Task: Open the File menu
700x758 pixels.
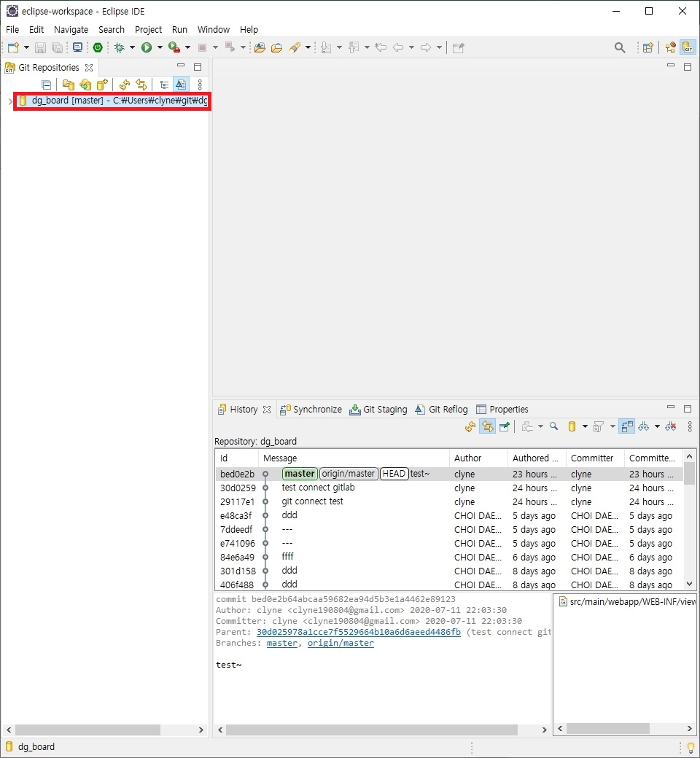Action: pos(12,29)
